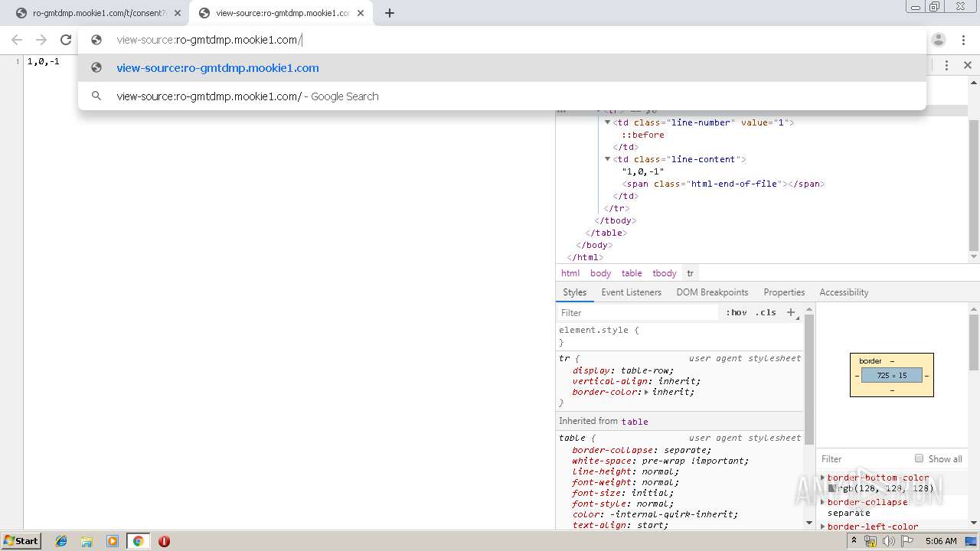980x551 pixels.
Task: Expand border-collapse computed property
Action: pyautogui.click(x=823, y=502)
